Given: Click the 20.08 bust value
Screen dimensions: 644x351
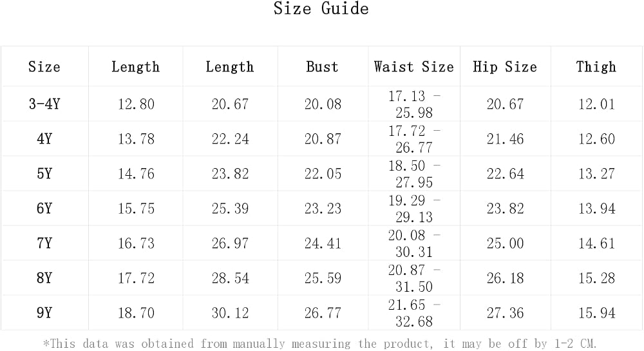Looking at the screenshot, I should click(x=323, y=104).
